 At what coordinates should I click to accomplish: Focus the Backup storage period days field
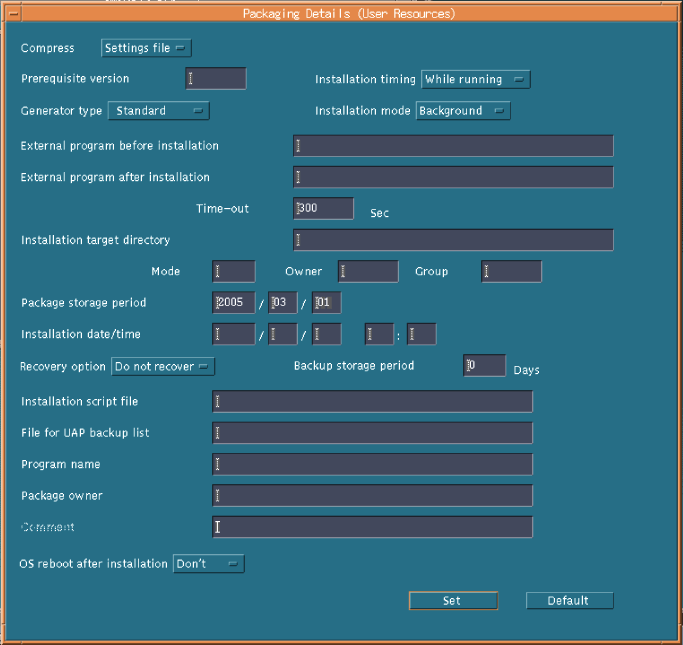tap(485, 366)
